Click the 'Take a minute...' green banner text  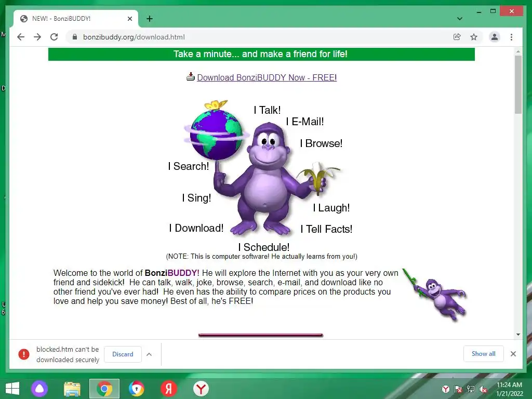pos(260,54)
